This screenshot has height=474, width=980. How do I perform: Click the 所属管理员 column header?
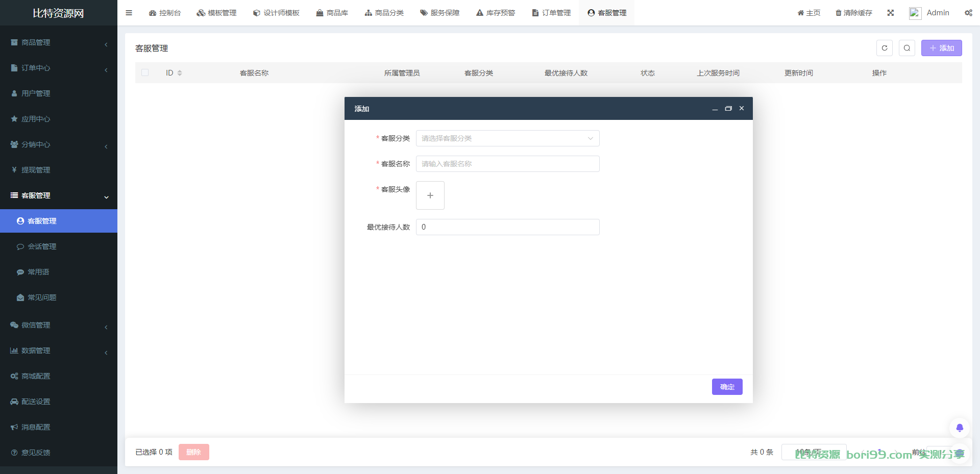click(402, 73)
